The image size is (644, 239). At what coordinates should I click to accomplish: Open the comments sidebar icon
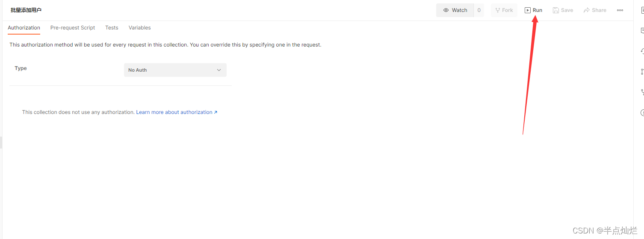642,31
